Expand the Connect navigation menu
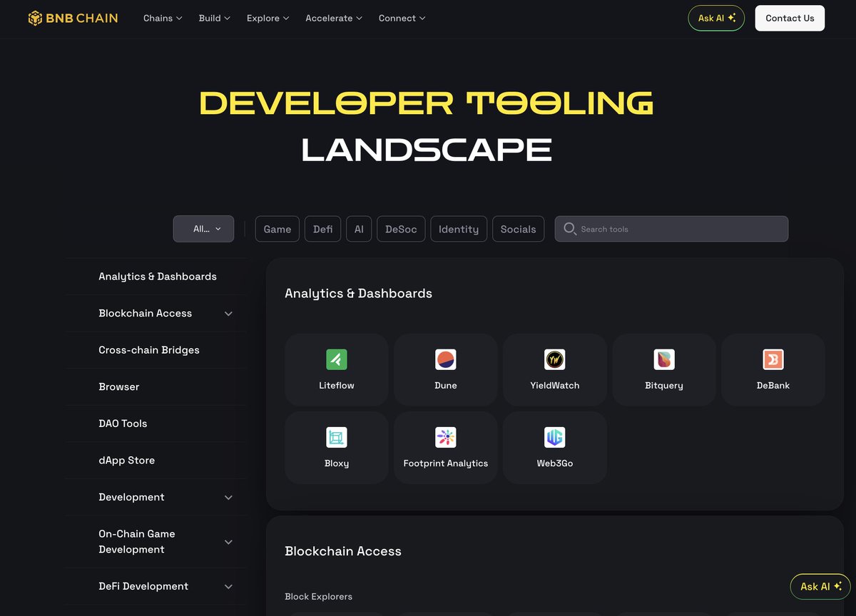The width and height of the screenshot is (856, 616). (x=402, y=18)
